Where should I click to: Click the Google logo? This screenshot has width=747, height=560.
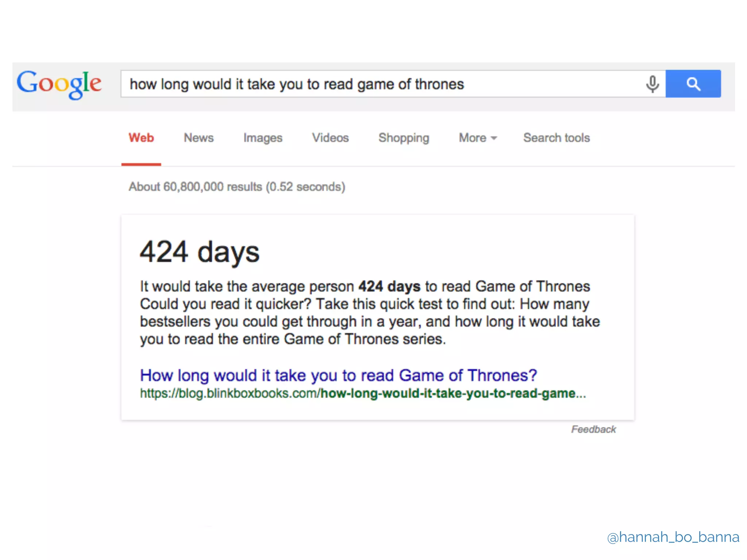59,84
